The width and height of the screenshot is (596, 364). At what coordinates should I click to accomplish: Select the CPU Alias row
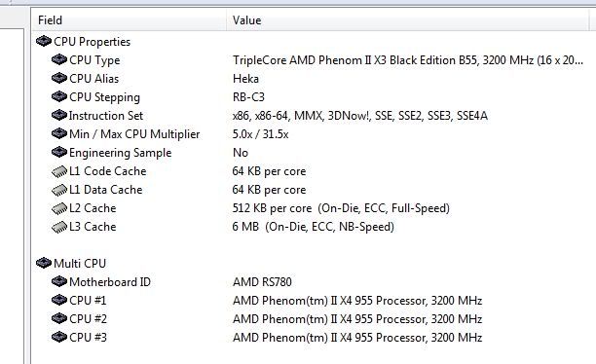pyautogui.click(x=310, y=78)
